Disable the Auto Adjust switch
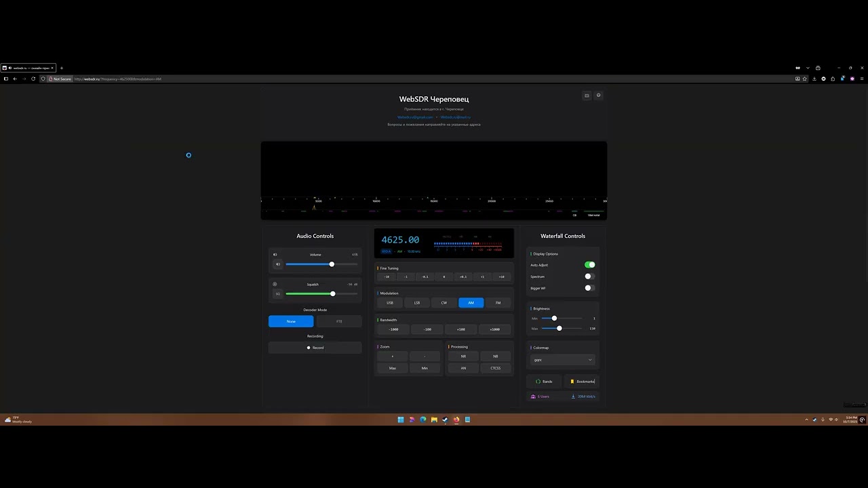The width and height of the screenshot is (868, 488). [590, 265]
